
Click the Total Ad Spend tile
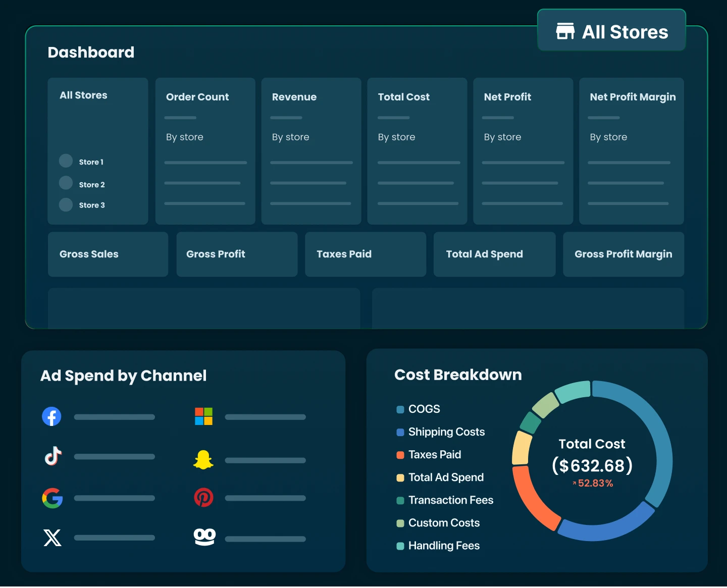pyautogui.click(x=494, y=254)
